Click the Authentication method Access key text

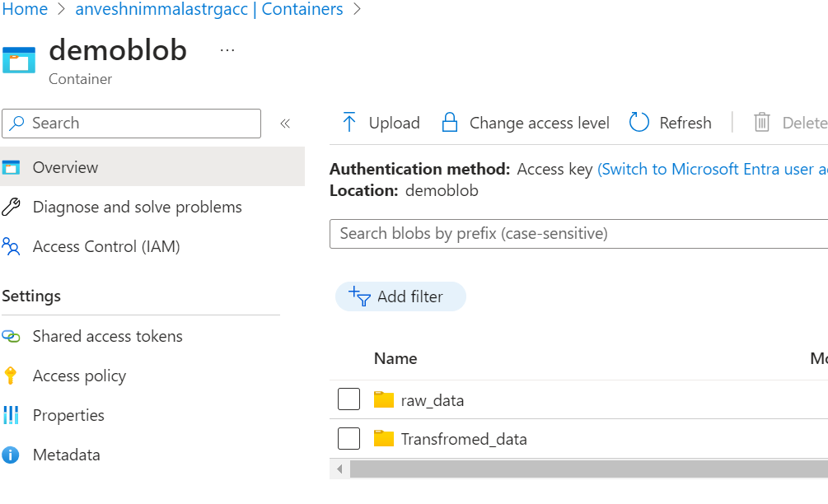(554, 170)
